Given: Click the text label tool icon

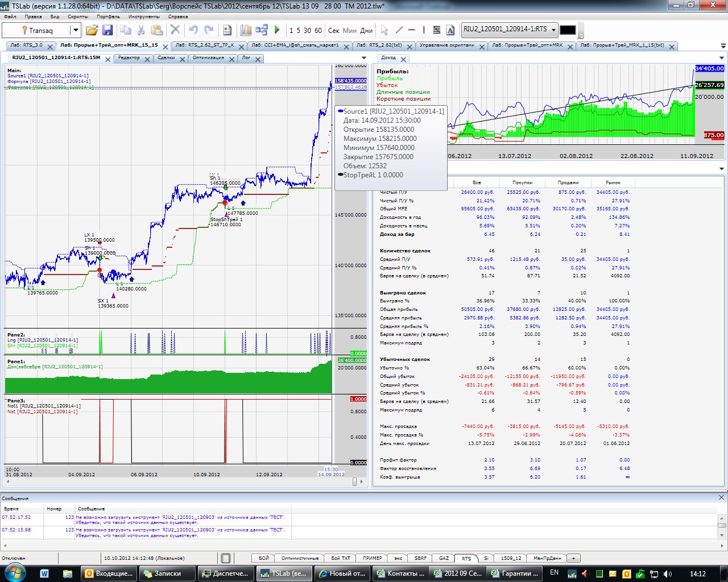Looking at the screenshot, I should (450, 30).
